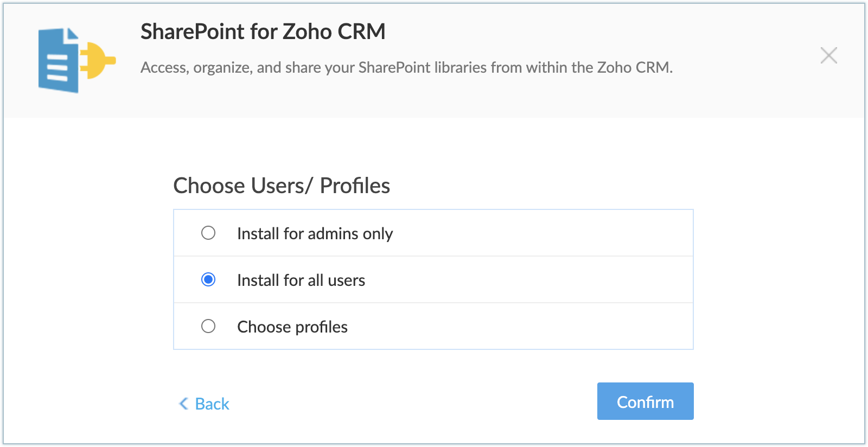This screenshot has width=868, height=447.
Task: Click the word 'Back' next to the chevron
Action: pos(212,404)
